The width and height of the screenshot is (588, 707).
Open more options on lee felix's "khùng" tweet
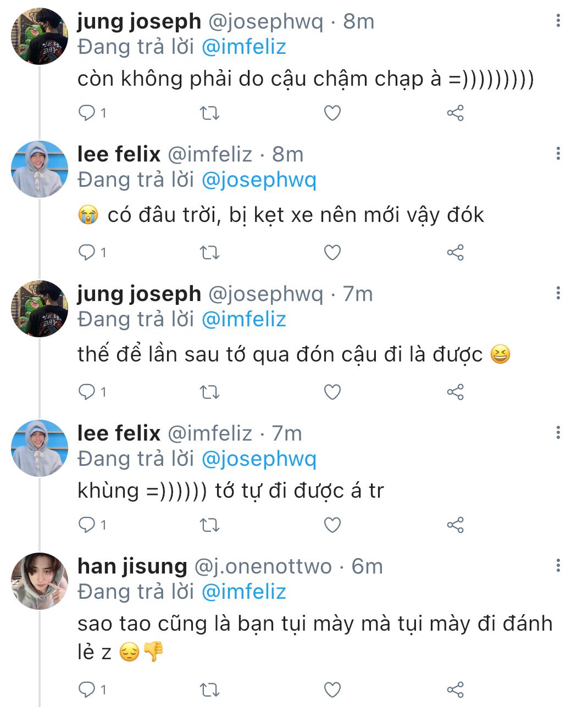point(558,433)
